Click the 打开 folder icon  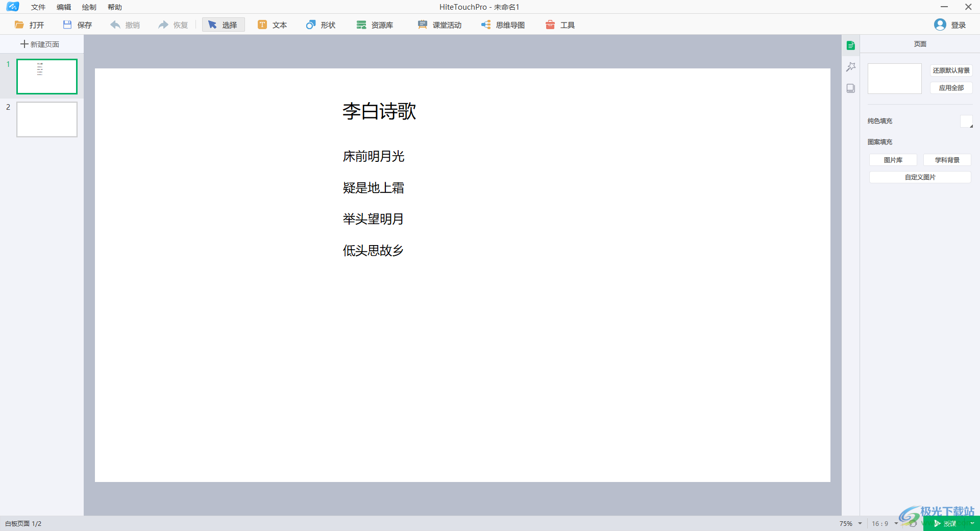click(19, 25)
